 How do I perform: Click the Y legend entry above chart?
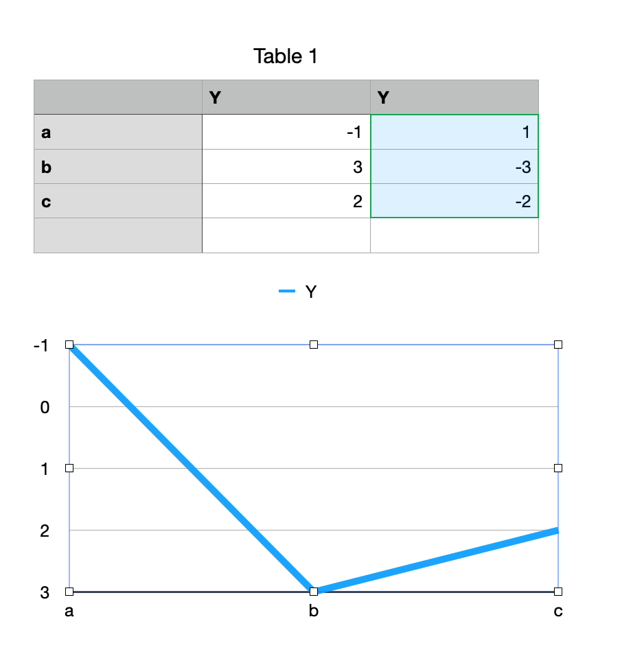[x=298, y=291]
